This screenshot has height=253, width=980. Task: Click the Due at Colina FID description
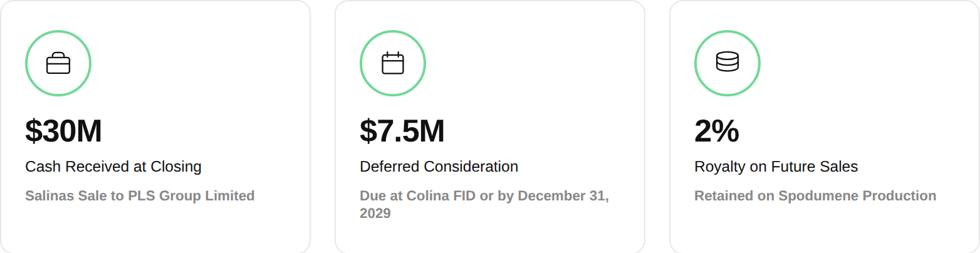point(484,204)
